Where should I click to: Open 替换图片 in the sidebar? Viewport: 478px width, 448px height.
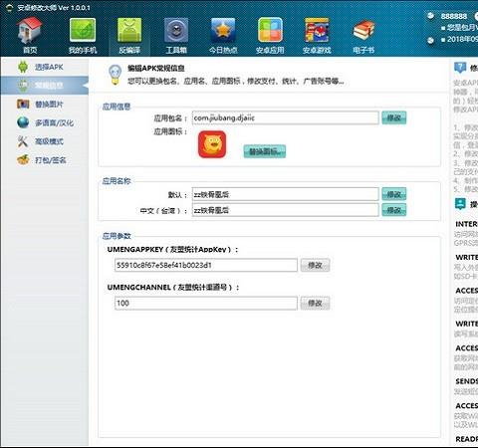[x=45, y=105]
